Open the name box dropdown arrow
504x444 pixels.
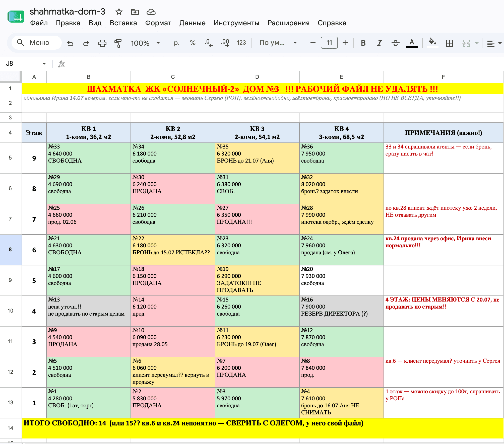click(x=44, y=64)
